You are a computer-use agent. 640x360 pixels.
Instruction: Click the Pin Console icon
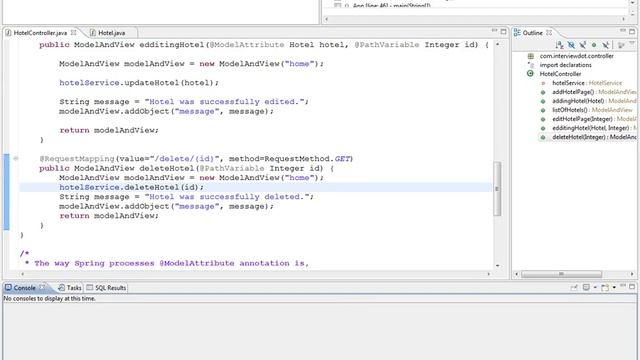pyautogui.click(x=574, y=288)
